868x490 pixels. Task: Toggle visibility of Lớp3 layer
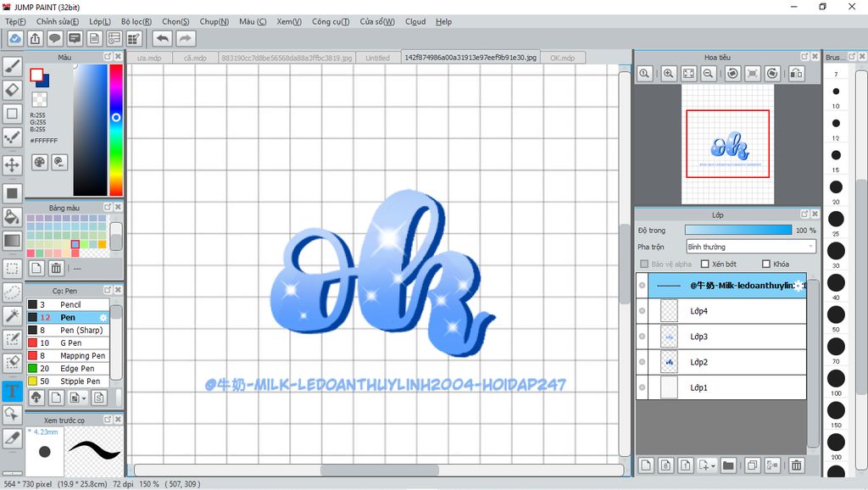click(643, 337)
